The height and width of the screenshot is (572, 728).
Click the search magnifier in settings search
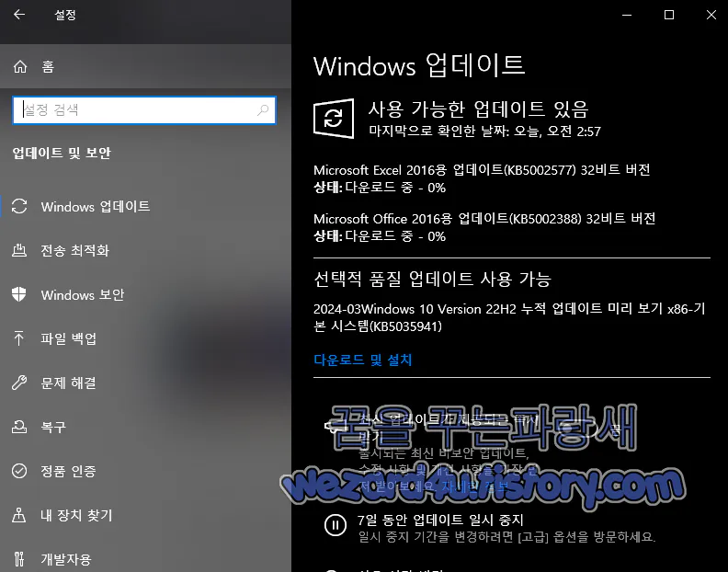click(x=263, y=110)
